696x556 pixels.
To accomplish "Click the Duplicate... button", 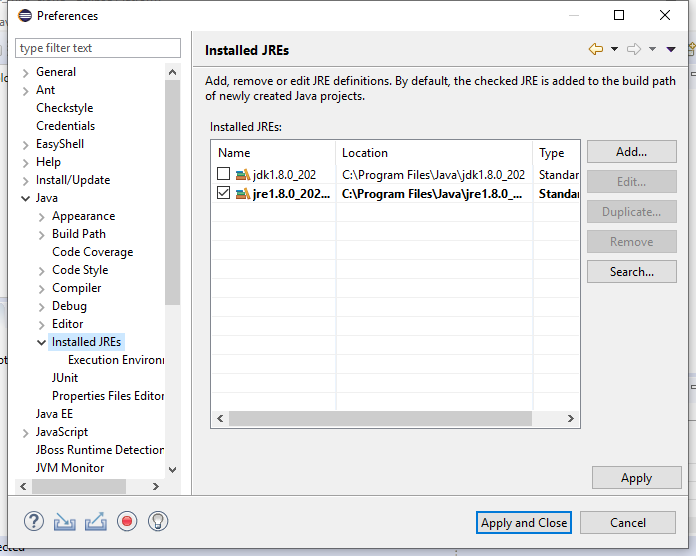I will (632, 212).
